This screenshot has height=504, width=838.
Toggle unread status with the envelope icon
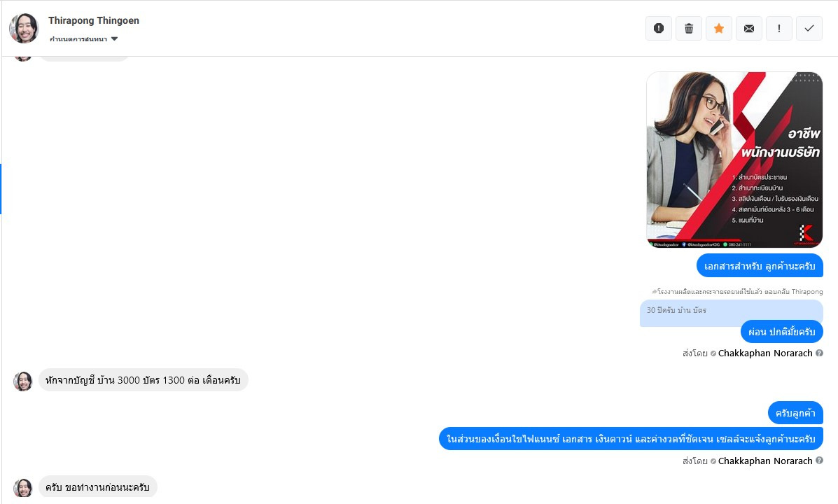coord(749,28)
